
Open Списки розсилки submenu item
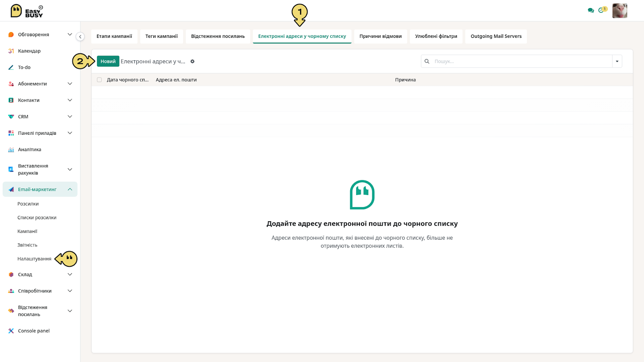coord(37,218)
